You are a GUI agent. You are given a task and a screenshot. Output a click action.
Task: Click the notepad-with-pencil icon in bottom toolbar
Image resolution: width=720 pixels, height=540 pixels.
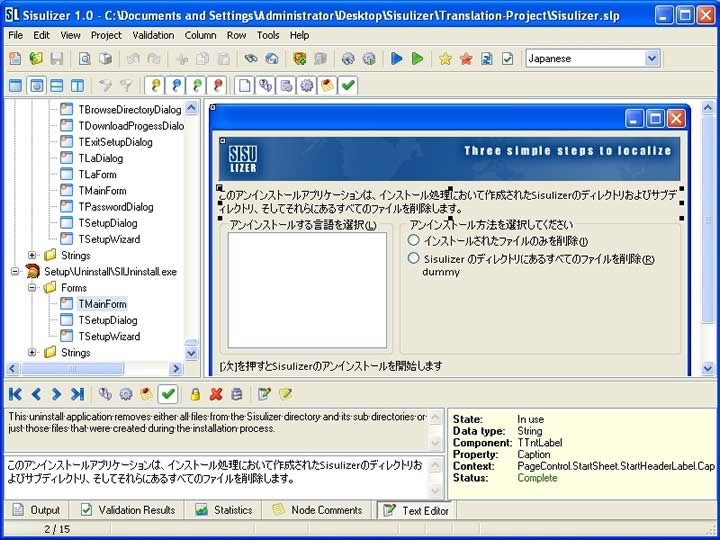point(264,394)
